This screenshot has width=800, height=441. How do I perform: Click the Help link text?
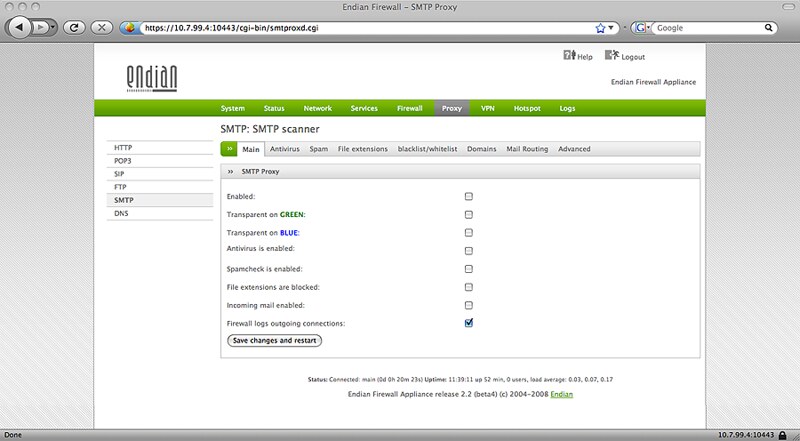[x=585, y=57]
